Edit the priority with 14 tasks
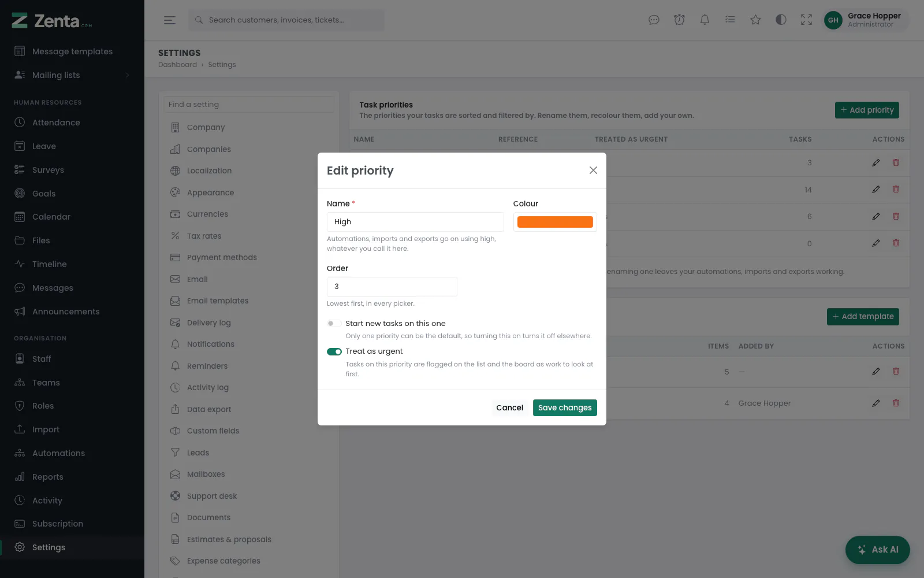 (x=876, y=190)
